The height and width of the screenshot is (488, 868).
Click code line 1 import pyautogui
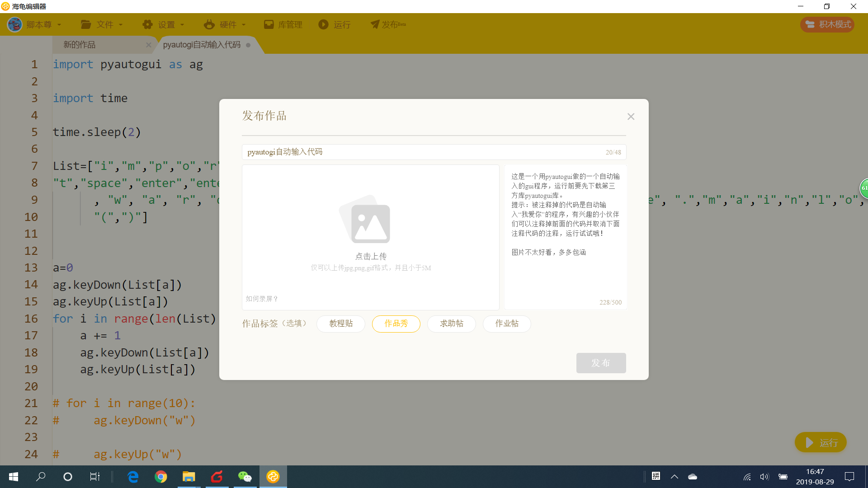pos(128,65)
